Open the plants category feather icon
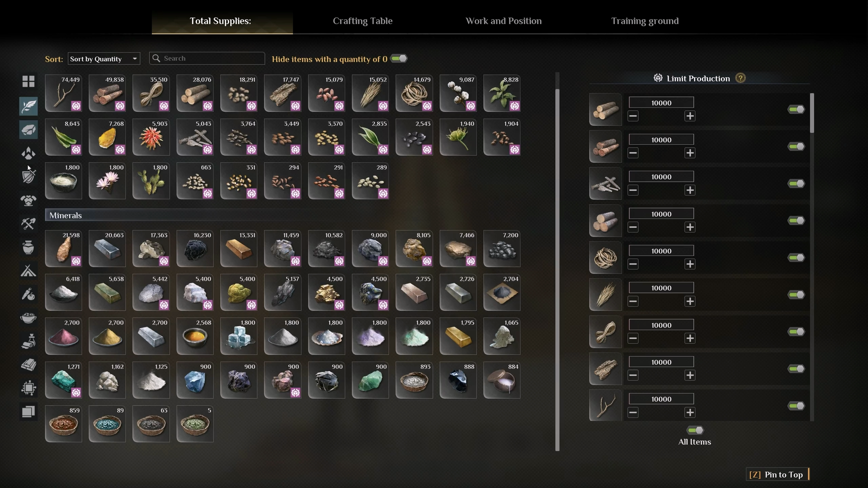The image size is (868, 488). pos(28,106)
